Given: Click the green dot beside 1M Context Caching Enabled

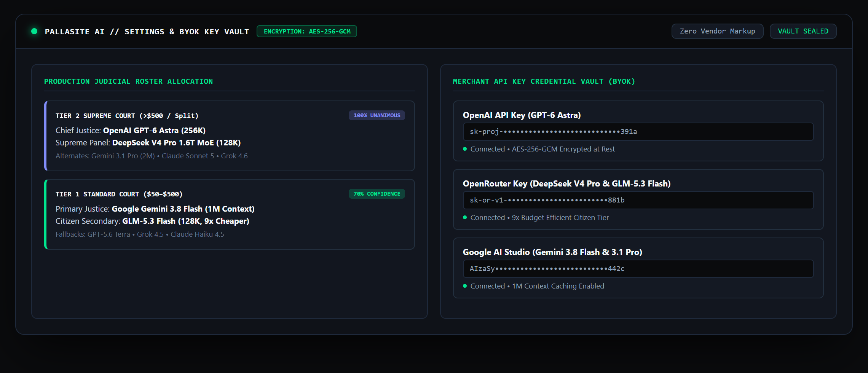Looking at the screenshot, I should click(x=465, y=286).
